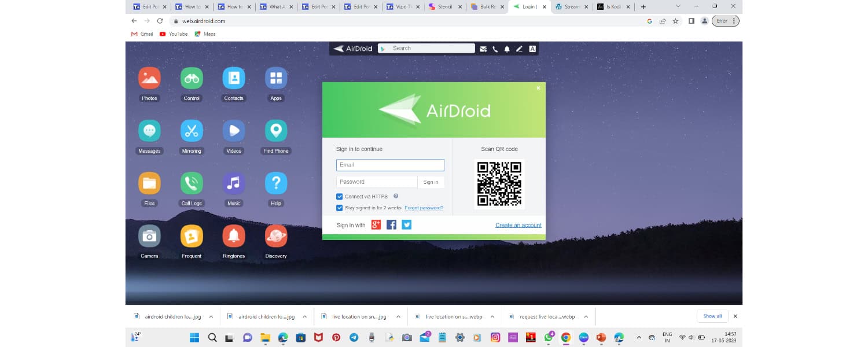Screen dimensions: 868x347
Task: Open Chrome's three-dot menu beside Error
Action: point(734,21)
